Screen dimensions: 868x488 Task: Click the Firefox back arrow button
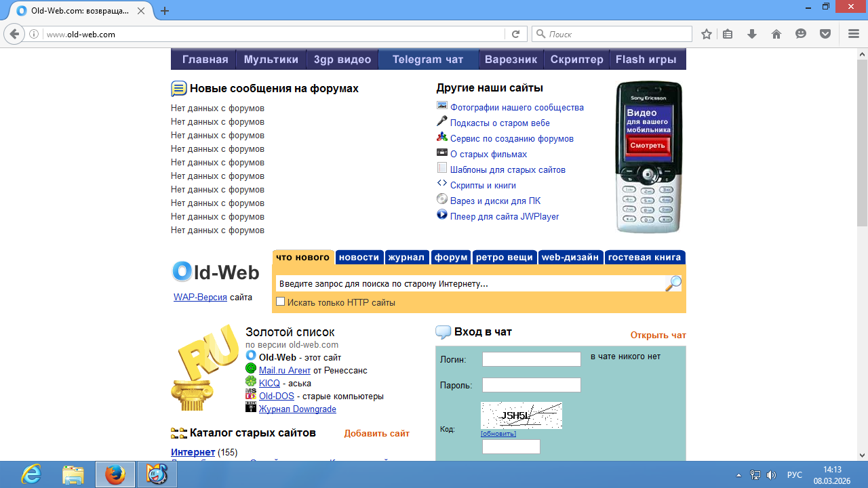click(14, 34)
